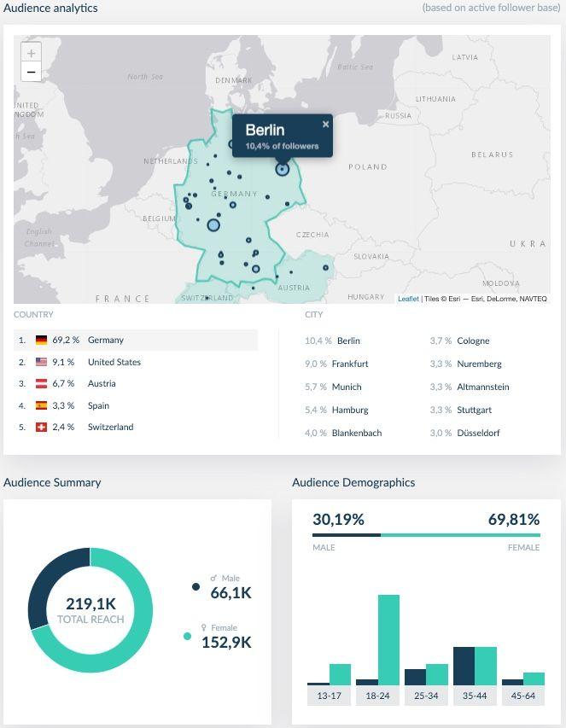The image size is (566, 728).
Task: Click the male symbol icon
Action: pyautogui.click(x=213, y=578)
